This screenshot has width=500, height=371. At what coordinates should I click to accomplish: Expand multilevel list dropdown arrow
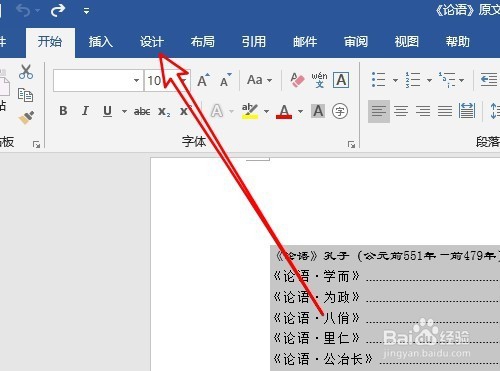[461, 80]
